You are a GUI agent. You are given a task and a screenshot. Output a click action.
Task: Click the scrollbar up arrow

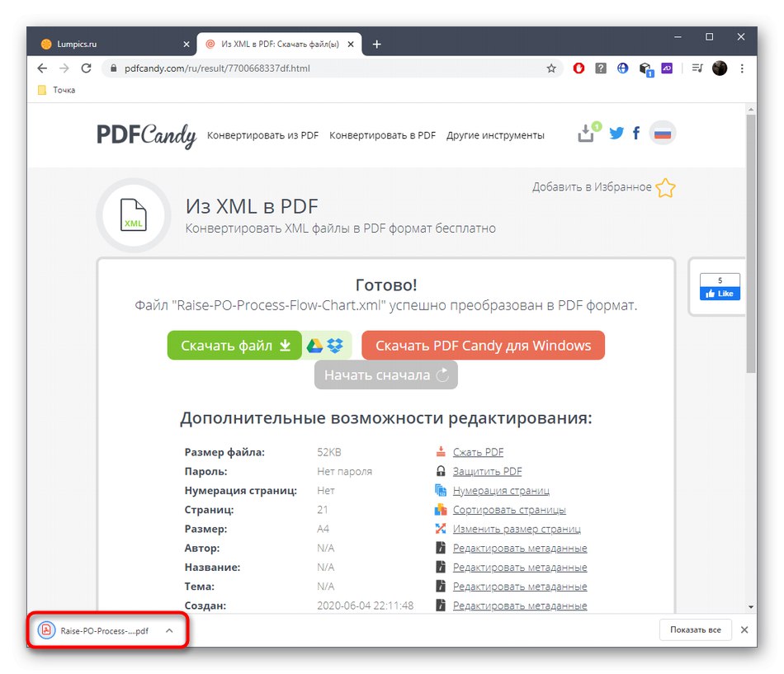(750, 109)
